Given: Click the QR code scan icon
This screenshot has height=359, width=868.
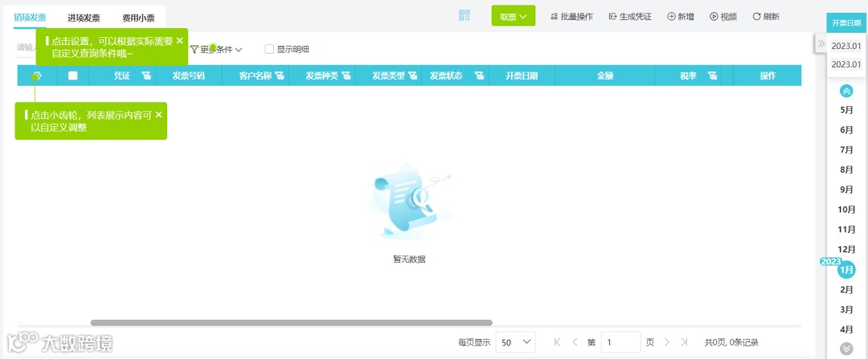Looking at the screenshot, I should pos(465,15).
